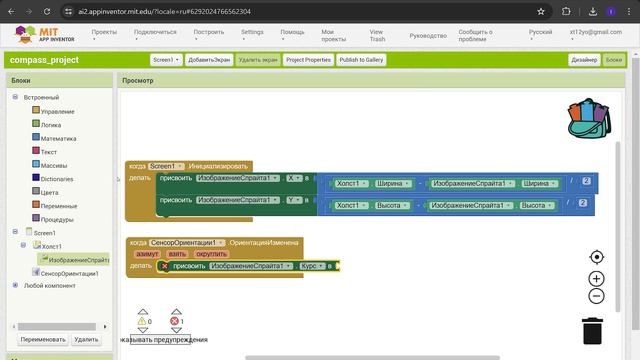Open the browser three-dot menu
The width and height of the screenshot is (640, 360).
tap(629, 11)
